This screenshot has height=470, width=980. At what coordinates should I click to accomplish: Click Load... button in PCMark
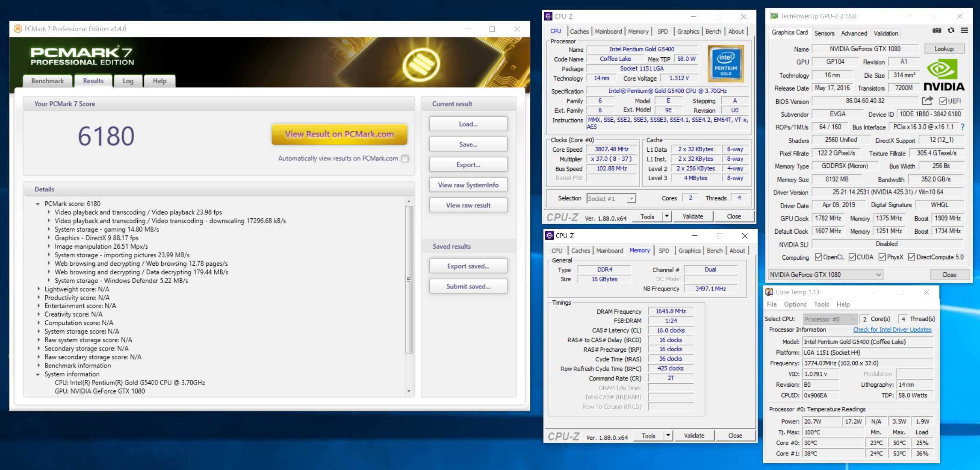468,124
